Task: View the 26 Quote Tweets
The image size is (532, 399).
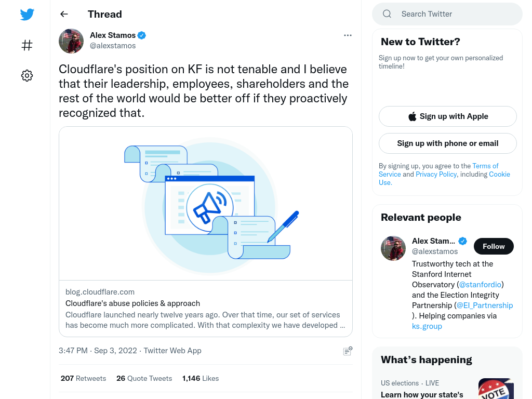Action: pos(144,378)
